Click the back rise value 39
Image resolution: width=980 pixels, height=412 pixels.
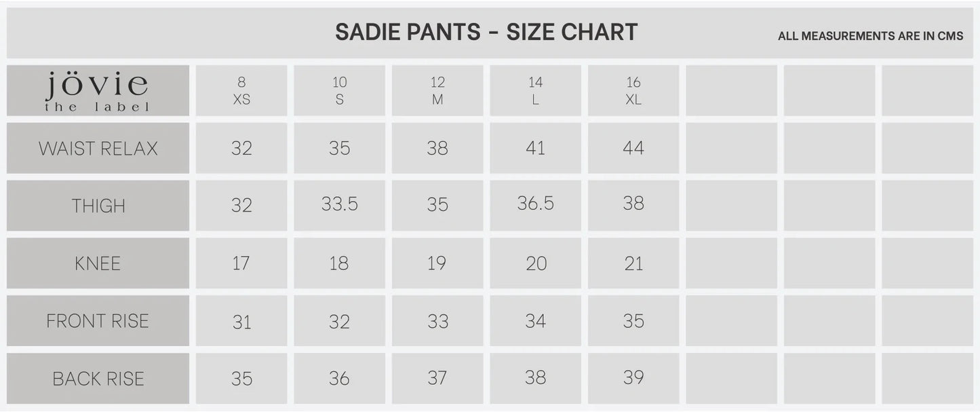pyautogui.click(x=633, y=377)
